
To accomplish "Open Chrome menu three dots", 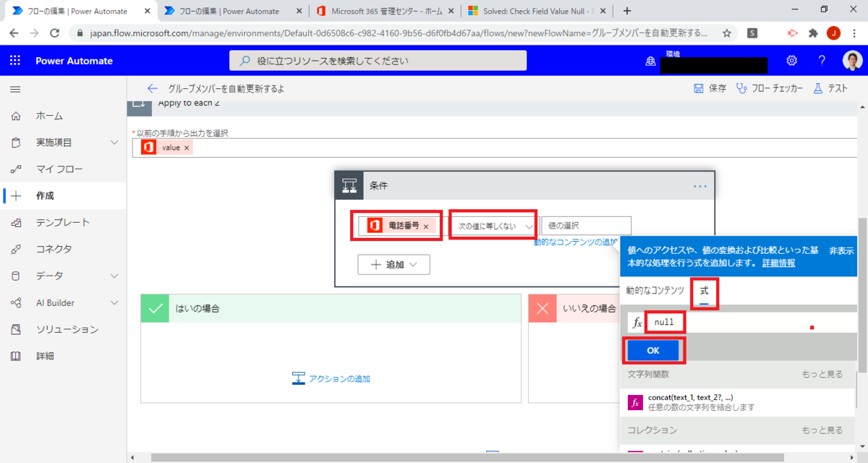I will [854, 33].
